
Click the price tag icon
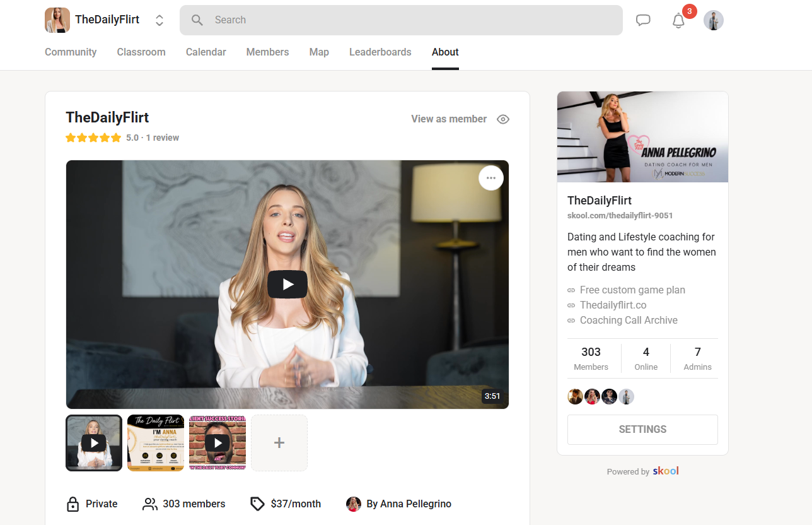[257, 504]
